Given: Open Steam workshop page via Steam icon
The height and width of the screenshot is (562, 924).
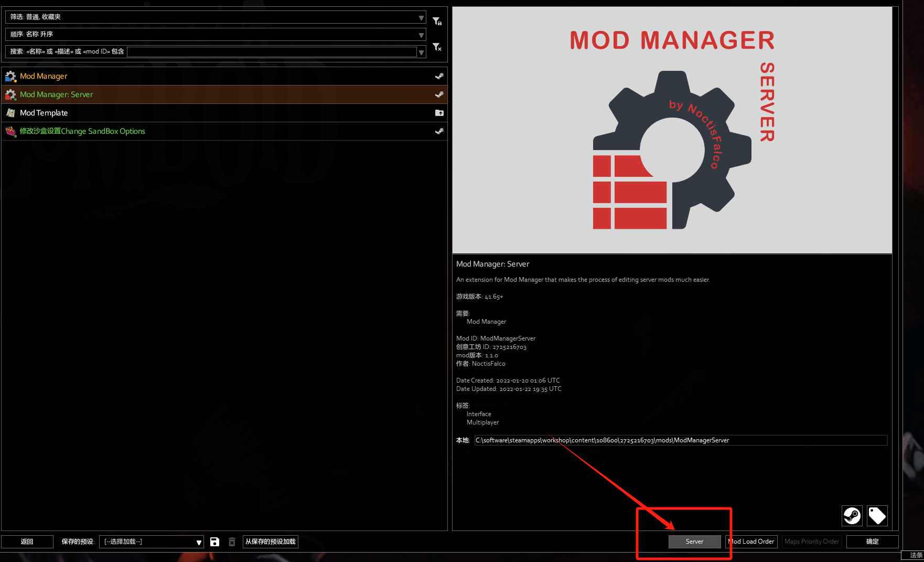Looking at the screenshot, I should pos(852,516).
